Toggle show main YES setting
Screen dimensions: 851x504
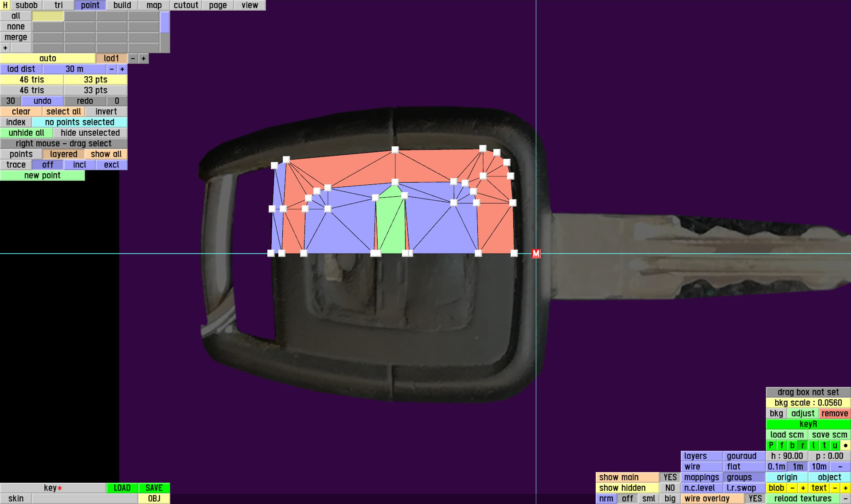pos(670,477)
